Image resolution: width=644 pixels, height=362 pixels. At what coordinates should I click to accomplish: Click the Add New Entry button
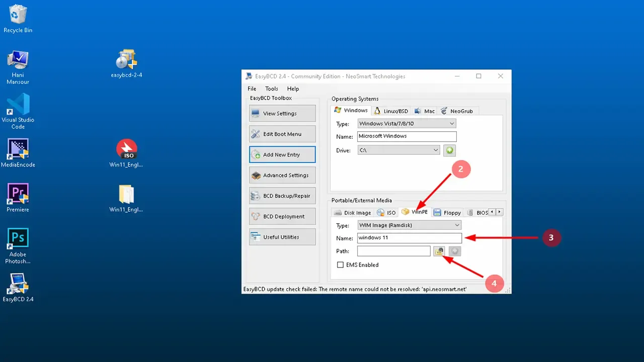282,155
